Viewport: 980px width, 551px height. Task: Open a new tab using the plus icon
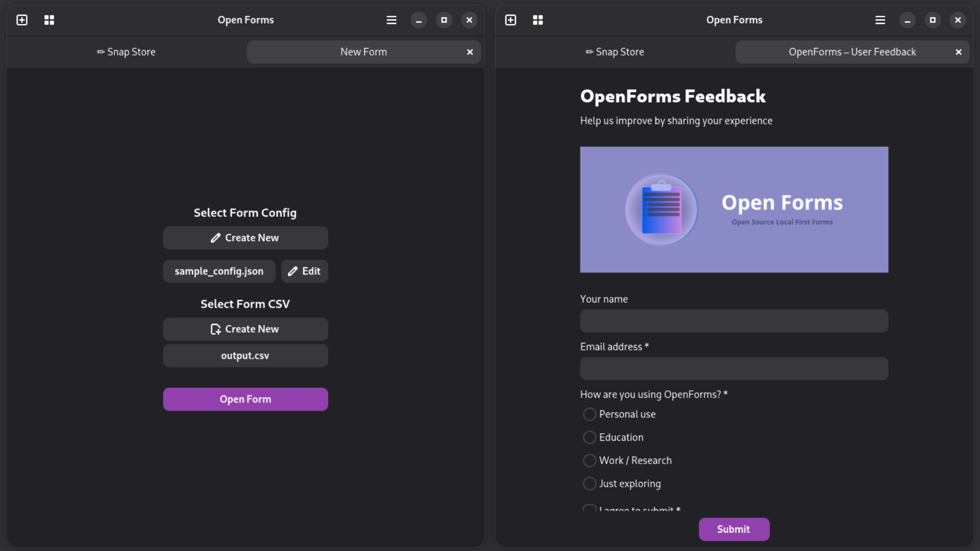21,20
